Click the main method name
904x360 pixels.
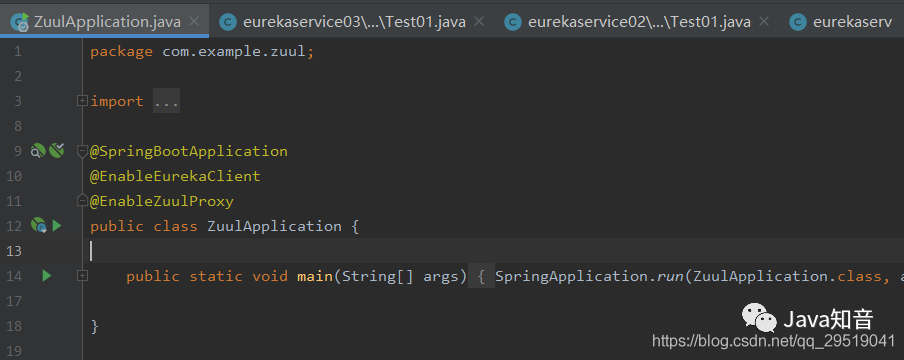[x=315, y=276]
